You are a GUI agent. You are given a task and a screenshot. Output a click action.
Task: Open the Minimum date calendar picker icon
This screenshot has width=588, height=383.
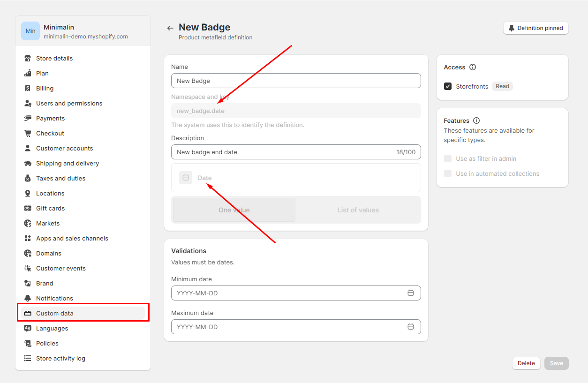411,293
